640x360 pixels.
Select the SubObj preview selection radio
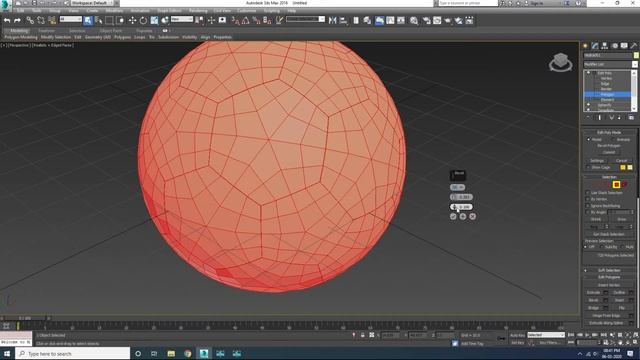(x=602, y=247)
